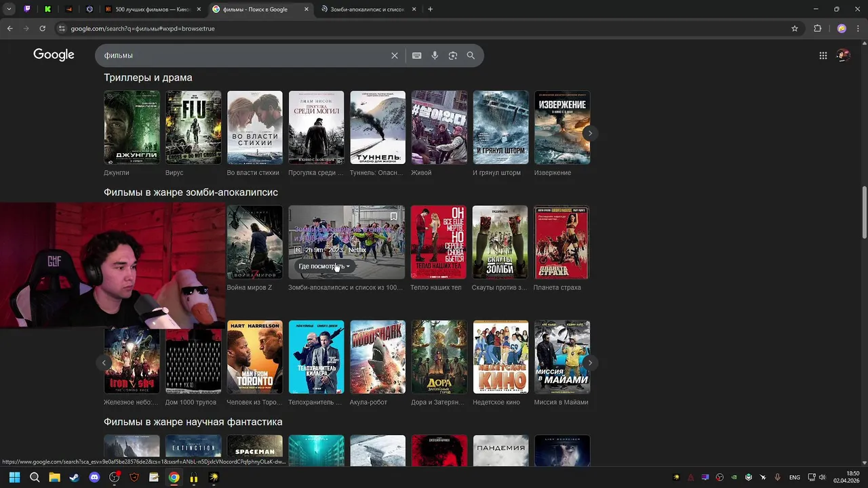Viewport: 868px width, 488px height.
Task: Bookmark this page with the star icon
Action: point(795,28)
